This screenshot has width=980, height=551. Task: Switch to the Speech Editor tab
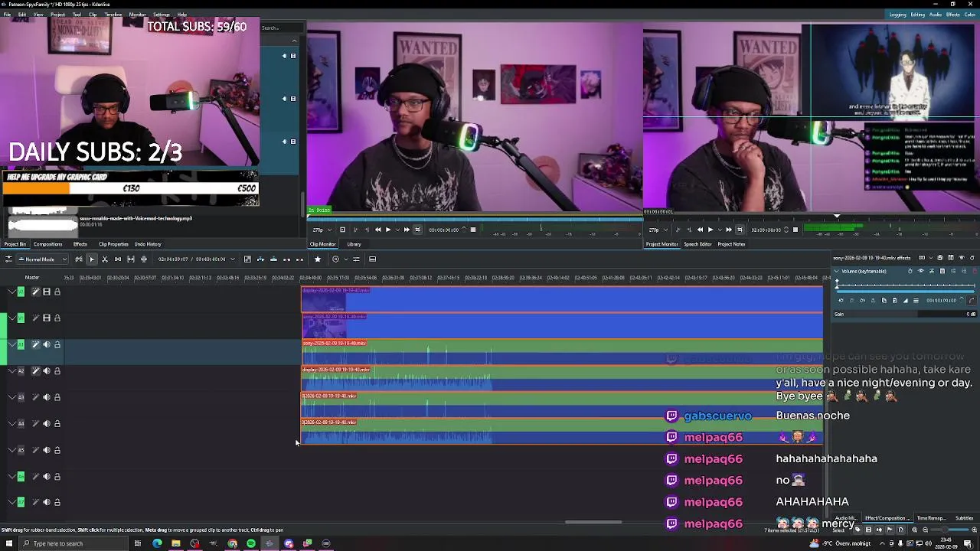coord(697,244)
